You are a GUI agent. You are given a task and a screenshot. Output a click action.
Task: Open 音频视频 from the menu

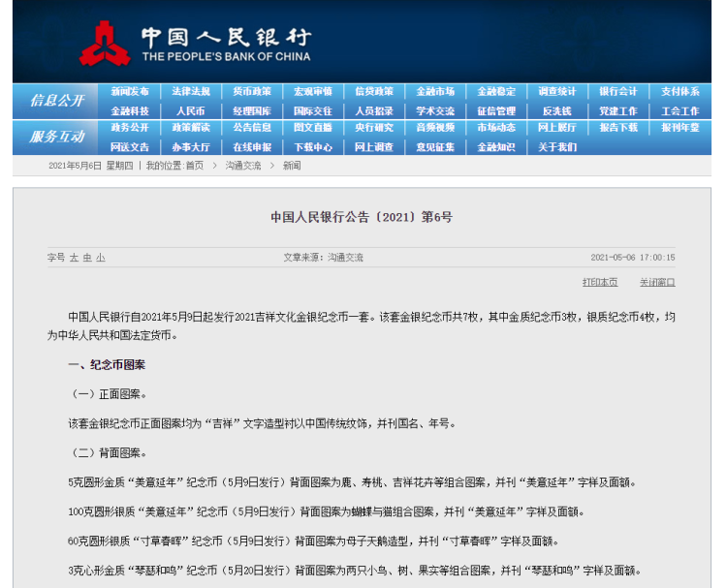pos(435,128)
